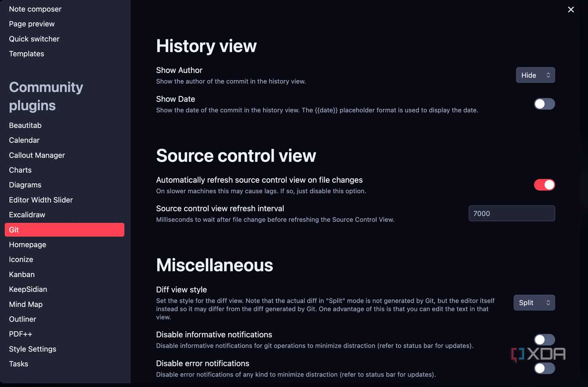Open the Note composer settings page
This screenshot has height=387, width=588.
click(x=35, y=9)
